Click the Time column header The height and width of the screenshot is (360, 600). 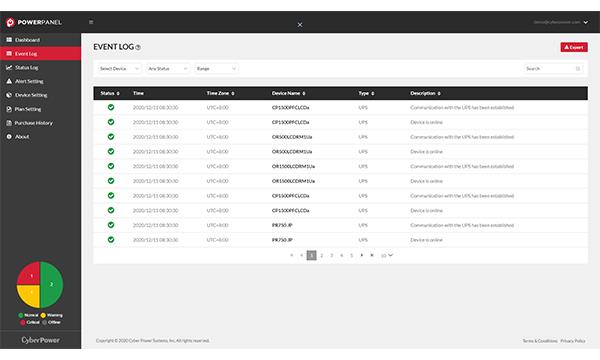click(138, 93)
